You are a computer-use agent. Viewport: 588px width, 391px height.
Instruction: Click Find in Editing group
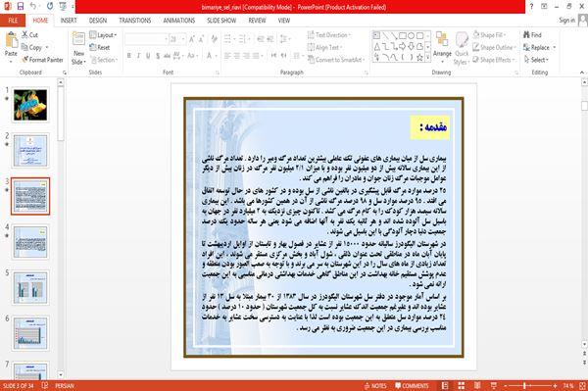click(532, 35)
